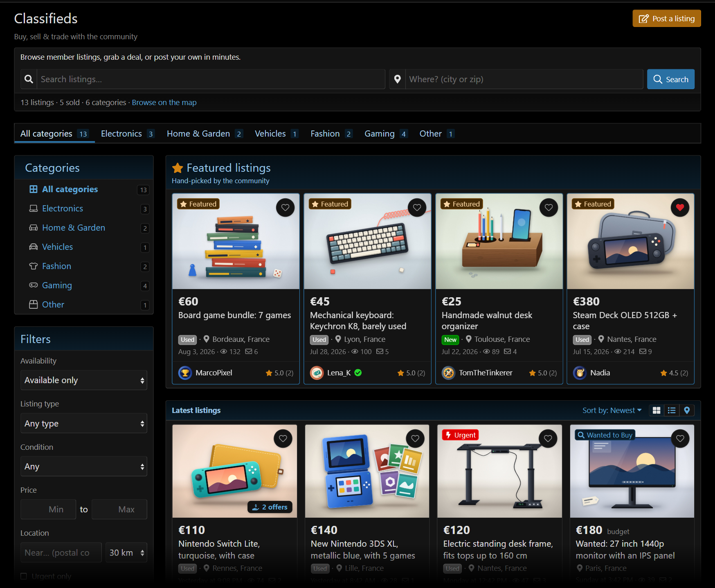Image resolution: width=715 pixels, height=588 pixels.
Task: Switch to grid view layout
Action: pos(657,410)
